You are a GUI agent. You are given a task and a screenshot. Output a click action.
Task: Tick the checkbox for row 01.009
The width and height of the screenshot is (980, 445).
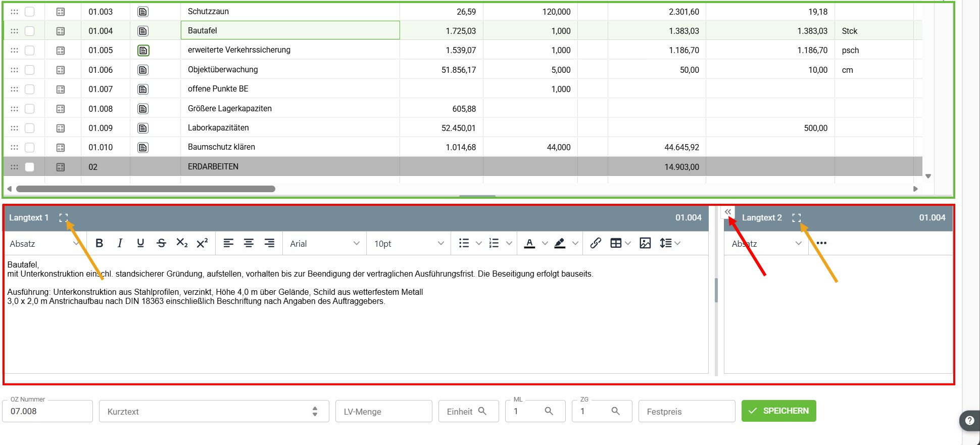click(x=30, y=128)
